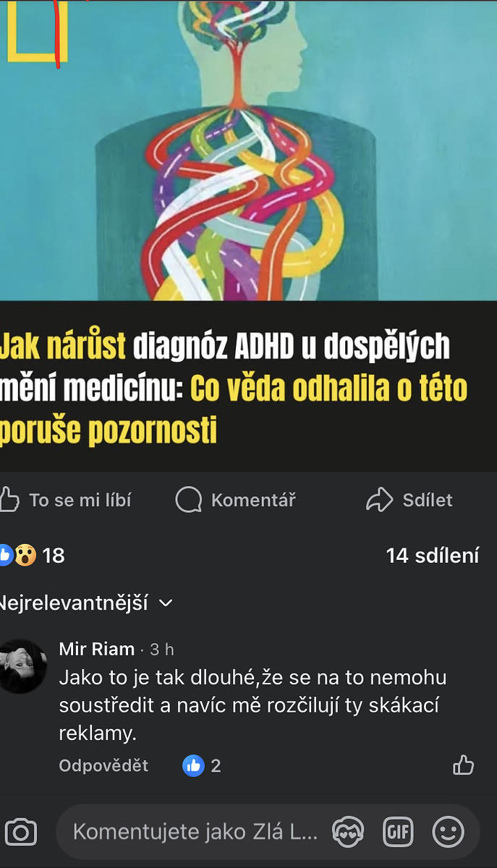
Task: View the wow reaction emoji on post
Action: click(x=25, y=556)
